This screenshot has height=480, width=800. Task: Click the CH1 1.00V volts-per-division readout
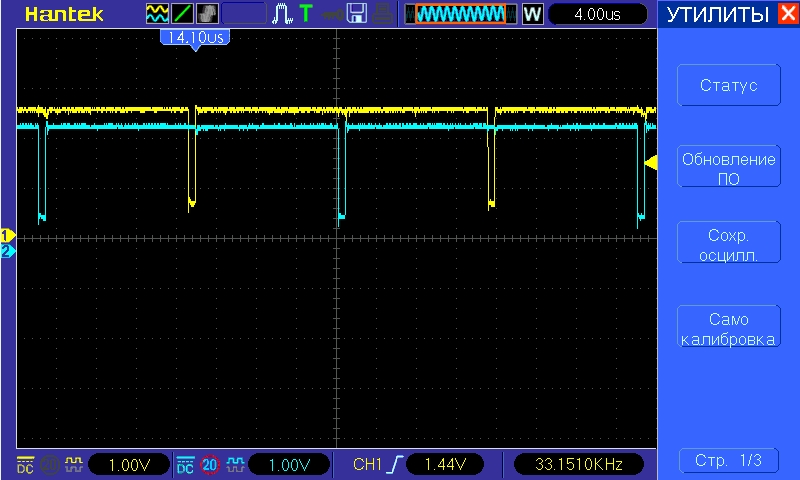click(x=126, y=465)
